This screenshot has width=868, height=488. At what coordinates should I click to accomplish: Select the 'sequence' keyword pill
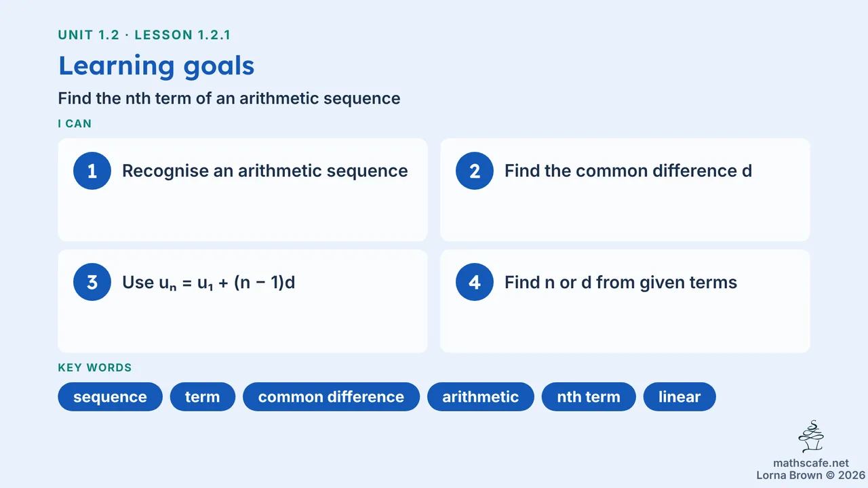coord(111,396)
